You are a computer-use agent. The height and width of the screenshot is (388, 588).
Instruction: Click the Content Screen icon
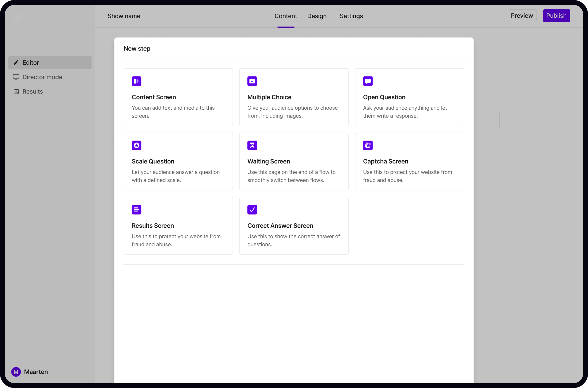click(136, 81)
